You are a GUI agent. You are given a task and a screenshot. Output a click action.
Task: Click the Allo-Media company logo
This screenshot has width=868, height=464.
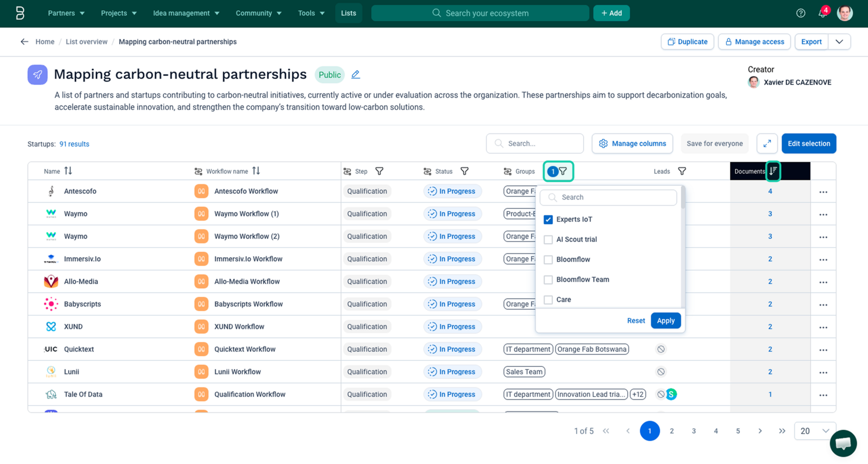[51, 281]
